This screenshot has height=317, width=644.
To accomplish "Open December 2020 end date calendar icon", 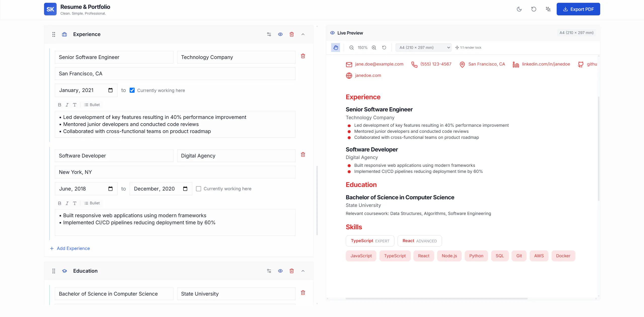I will [x=185, y=189].
